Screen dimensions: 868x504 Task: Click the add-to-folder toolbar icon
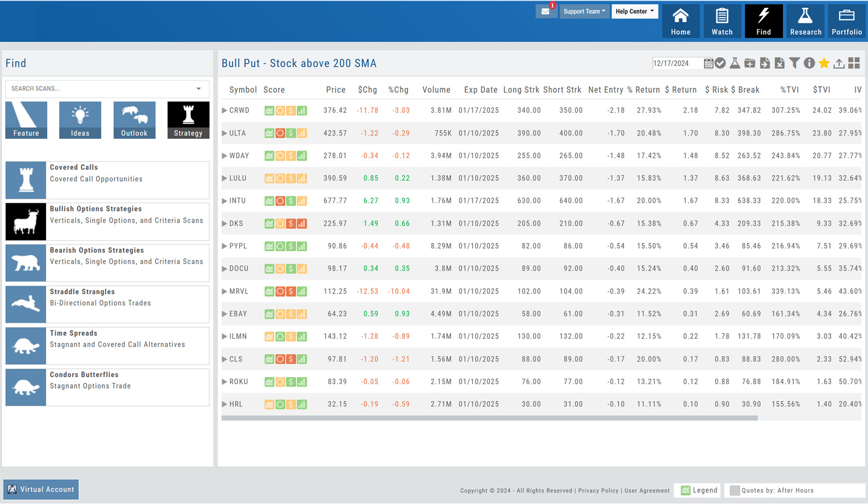click(749, 63)
